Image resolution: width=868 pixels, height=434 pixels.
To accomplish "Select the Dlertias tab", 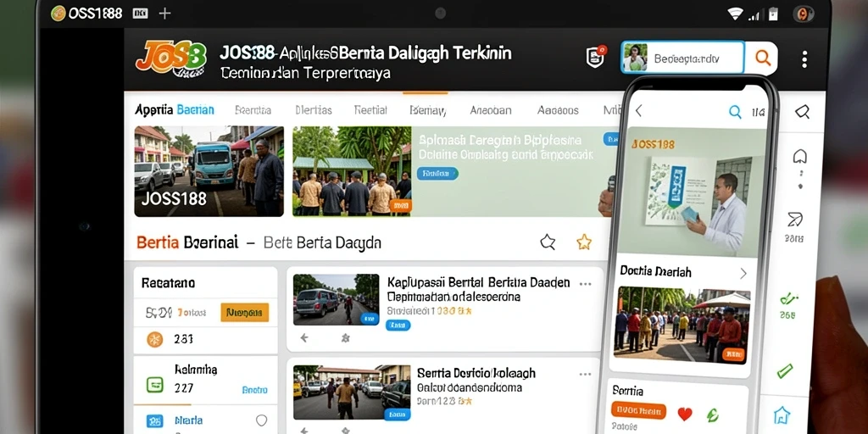I will [314, 110].
